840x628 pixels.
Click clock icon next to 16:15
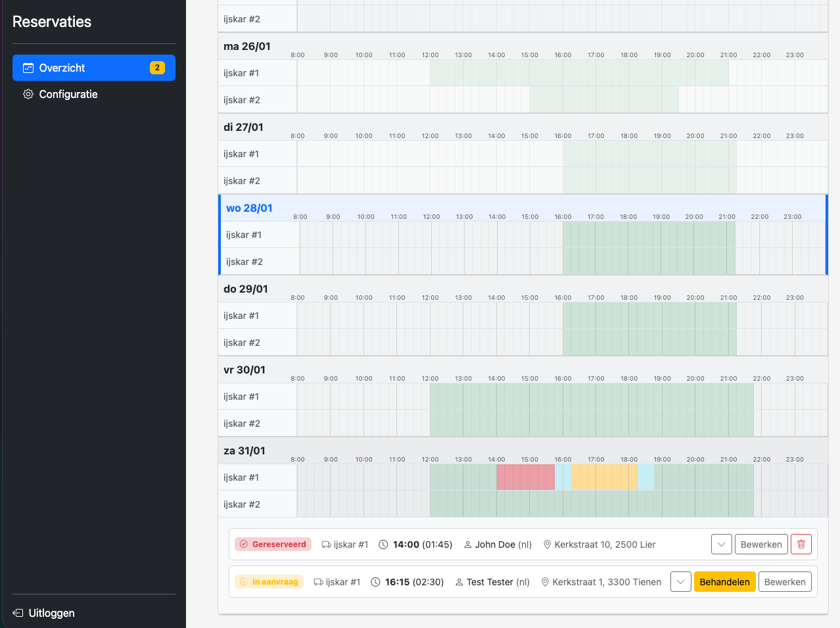pyautogui.click(x=376, y=582)
